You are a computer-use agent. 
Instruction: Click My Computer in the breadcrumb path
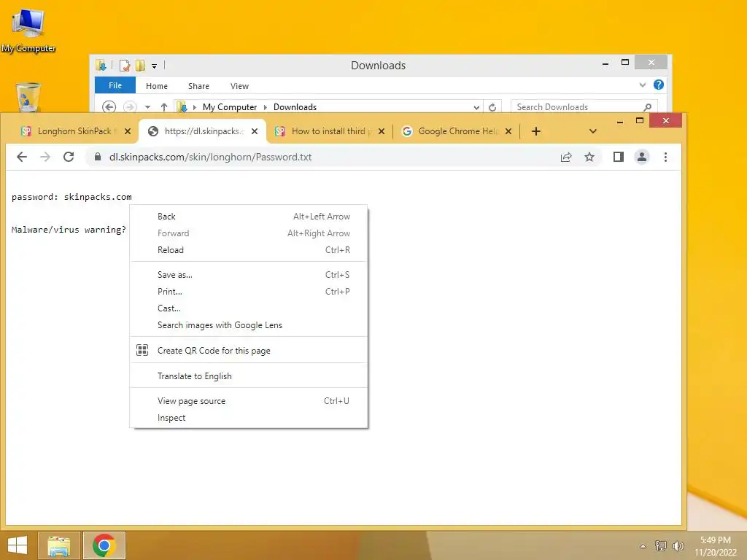(230, 107)
